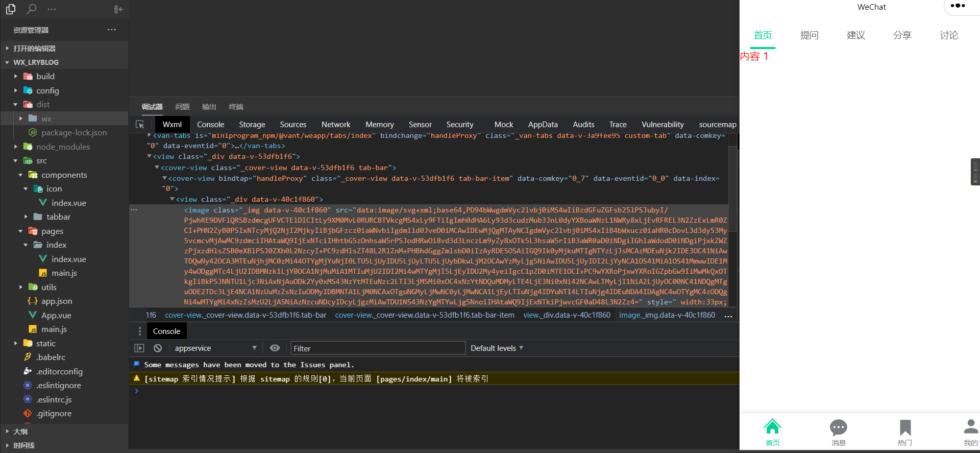
Task: Click the view._div.data-v-40c1f860 breadcrumb
Action: [x=567, y=316]
